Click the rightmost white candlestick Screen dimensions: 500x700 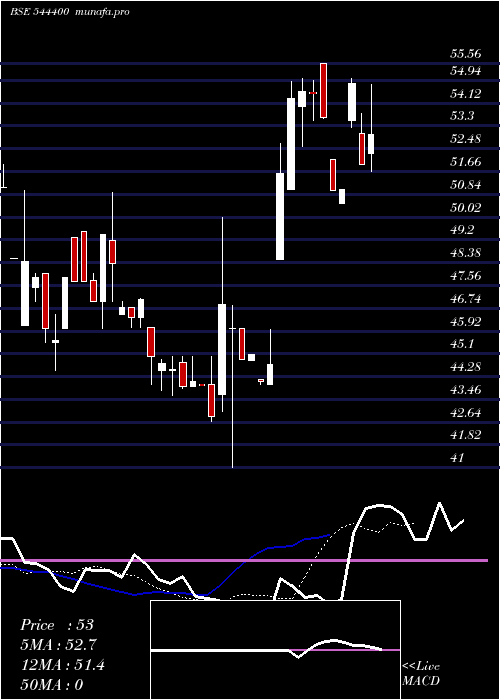(x=371, y=143)
